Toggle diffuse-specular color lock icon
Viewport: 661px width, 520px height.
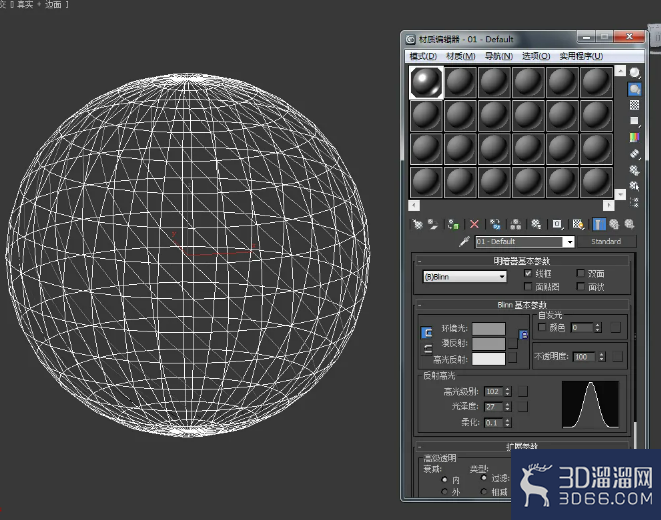click(x=427, y=349)
